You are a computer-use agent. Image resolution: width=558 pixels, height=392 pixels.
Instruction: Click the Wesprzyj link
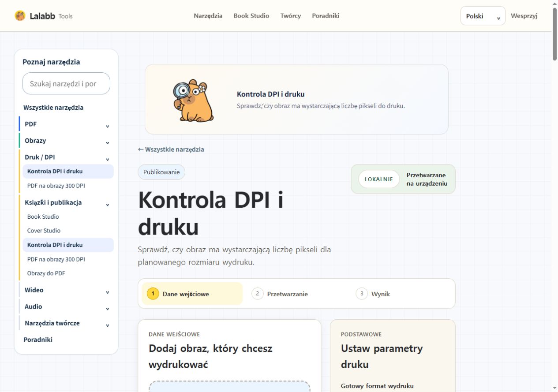coord(524,16)
